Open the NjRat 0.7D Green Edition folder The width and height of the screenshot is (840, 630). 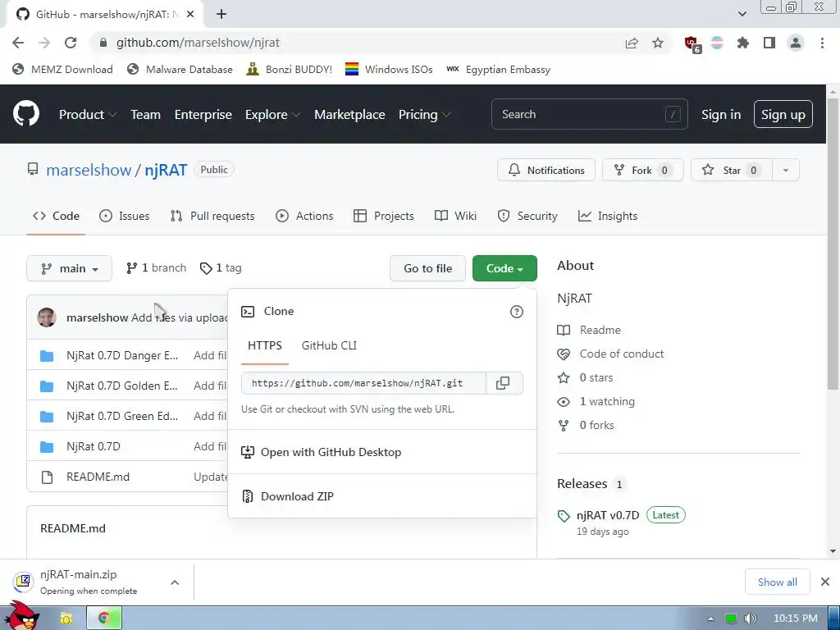122,416
